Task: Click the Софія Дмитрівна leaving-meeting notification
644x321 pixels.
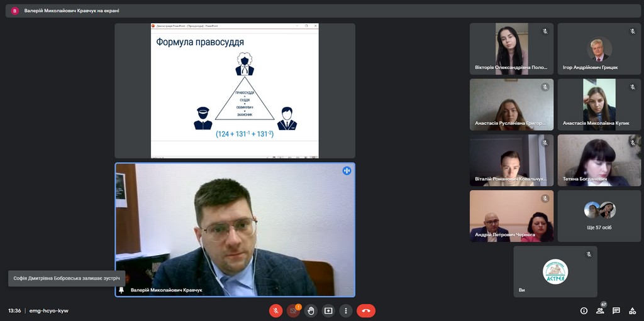Action: (x=67, y=278)
